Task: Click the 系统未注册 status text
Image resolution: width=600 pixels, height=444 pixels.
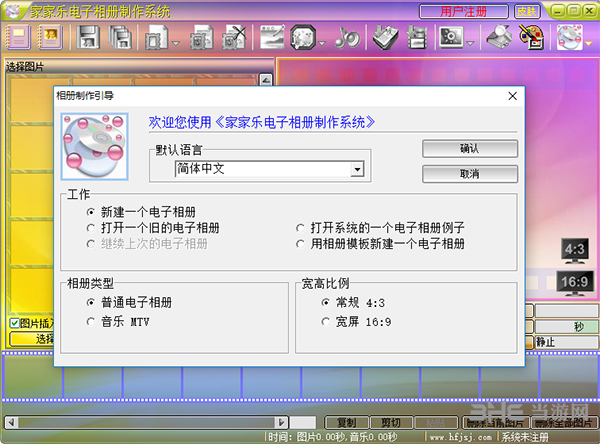Action: point(525,437)
